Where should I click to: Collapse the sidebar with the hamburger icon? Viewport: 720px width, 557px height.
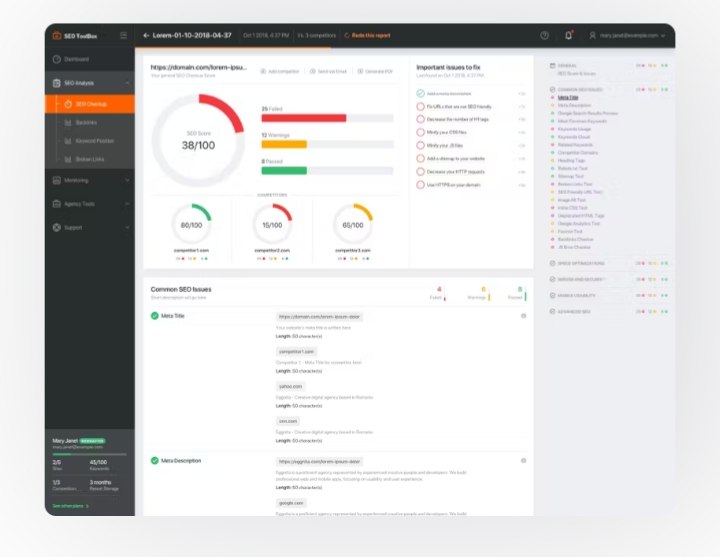(123, 35)
